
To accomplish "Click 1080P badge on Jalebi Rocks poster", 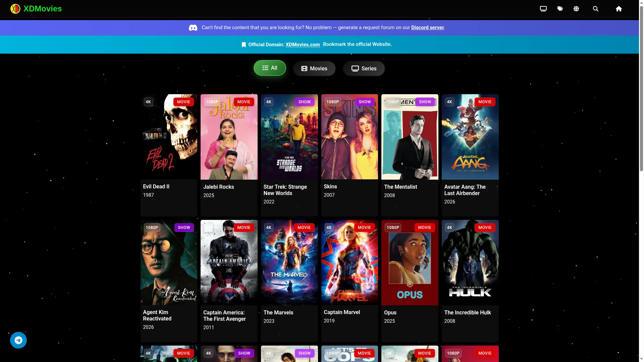I will tap(212, 102).
